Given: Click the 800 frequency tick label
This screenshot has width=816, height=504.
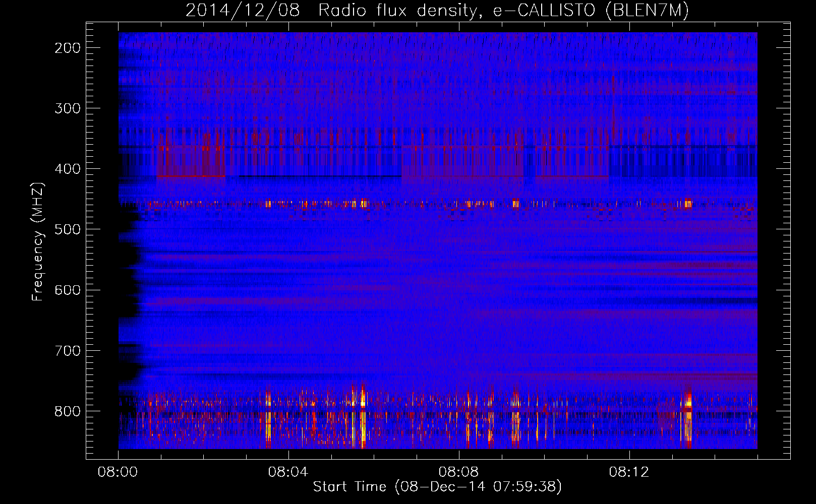Looking at the screenshot, I should tap(68, 411).
